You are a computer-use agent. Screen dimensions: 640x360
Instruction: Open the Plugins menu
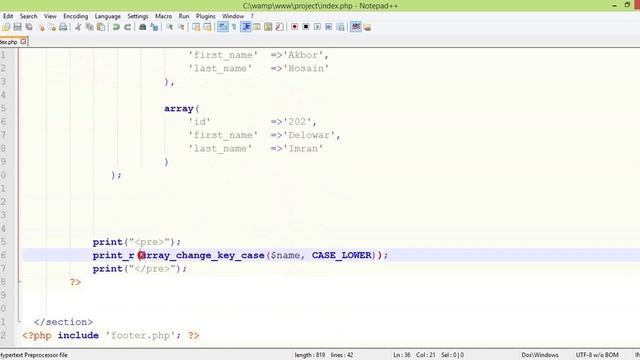[x=206, y=16]
